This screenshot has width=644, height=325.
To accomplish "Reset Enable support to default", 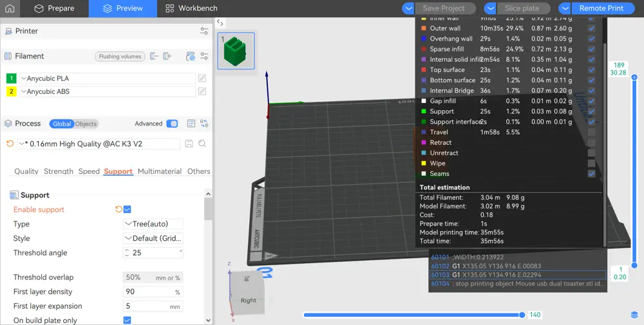I will 118,209.
